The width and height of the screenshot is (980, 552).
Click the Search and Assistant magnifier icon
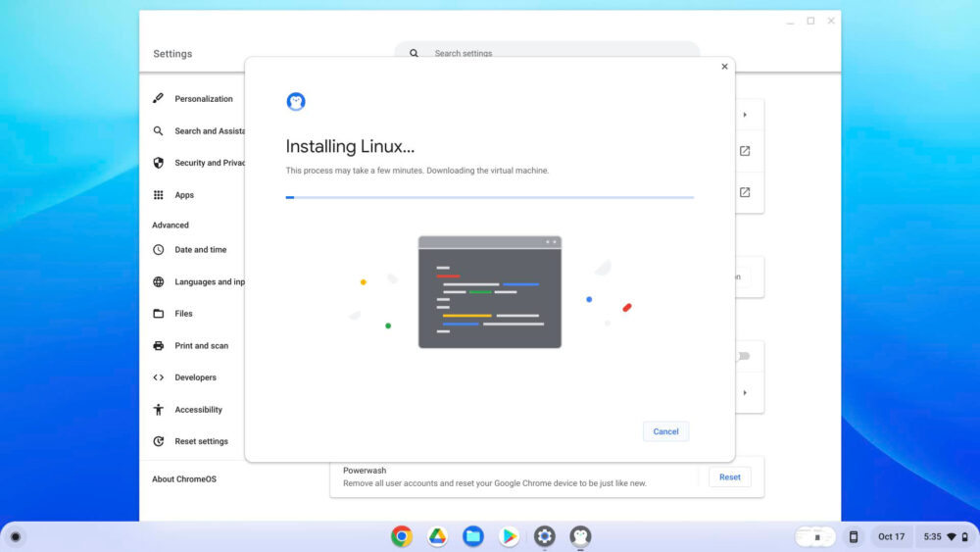click(158, 130)
